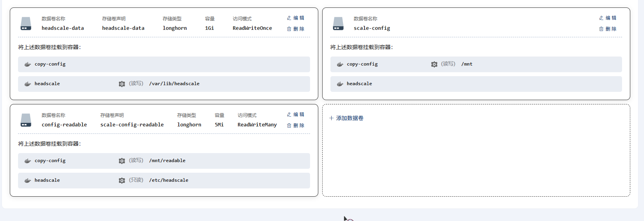The image size is (644, 221).
Task: Click docker icon of copy-config in config-readable card
Action: (27, 161)
